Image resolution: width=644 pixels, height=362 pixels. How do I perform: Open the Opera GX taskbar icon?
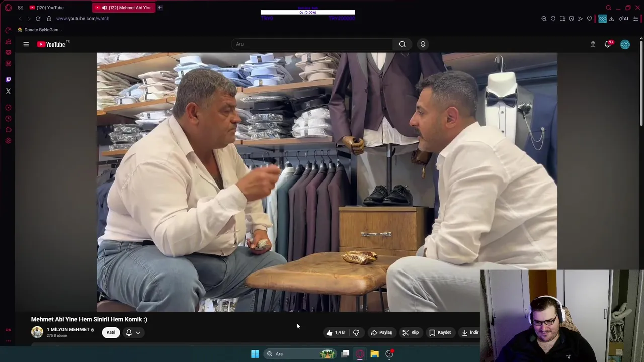click(x=360, y=354)
